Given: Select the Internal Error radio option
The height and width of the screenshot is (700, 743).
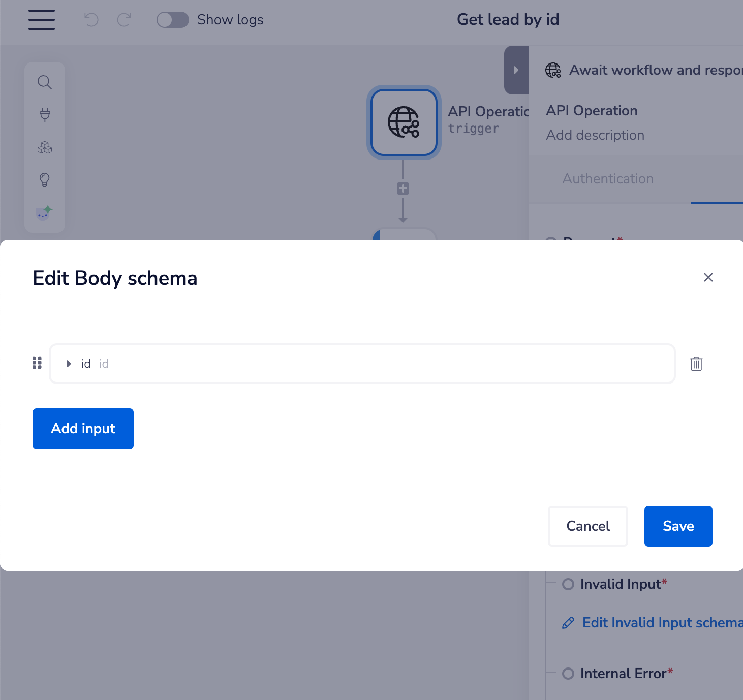Looking at the screenshot, I should tap(568, 674).
